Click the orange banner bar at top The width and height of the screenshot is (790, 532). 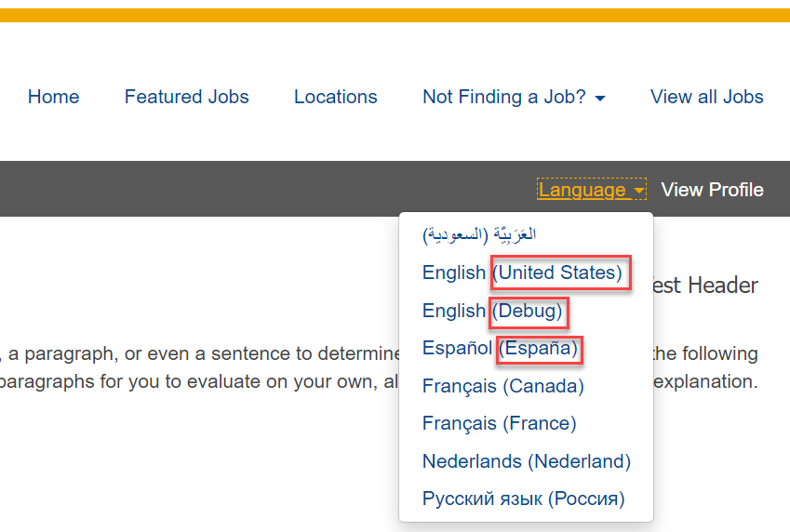click(x=395, y=15)
